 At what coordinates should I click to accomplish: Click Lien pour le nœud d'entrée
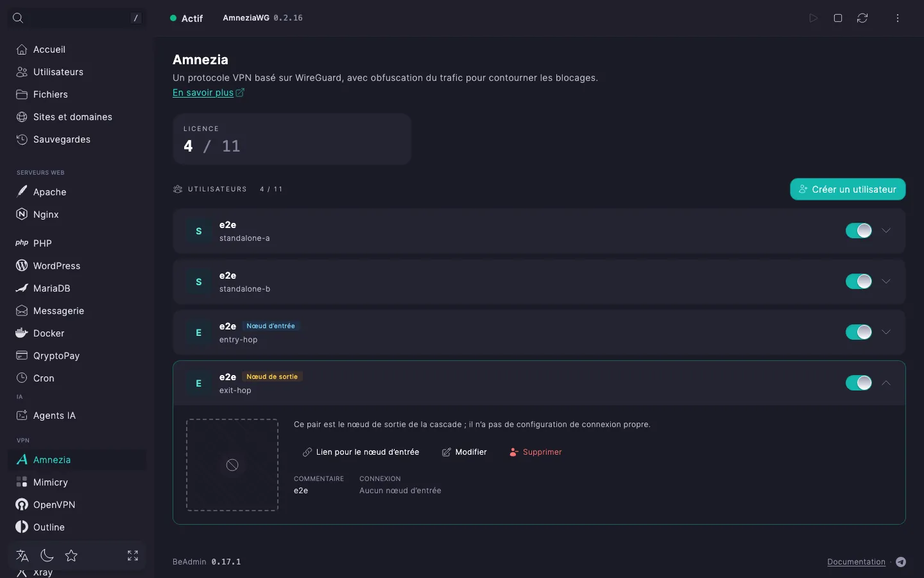coord(361,452)
